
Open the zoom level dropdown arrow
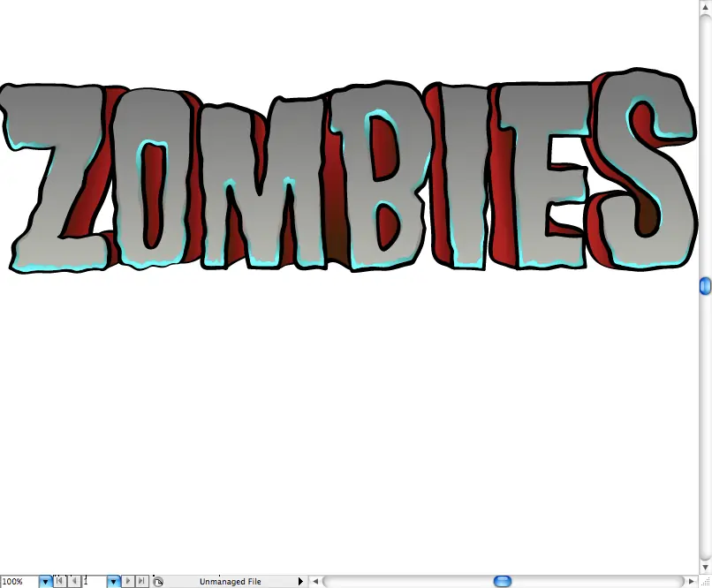[x=45, y=581]
